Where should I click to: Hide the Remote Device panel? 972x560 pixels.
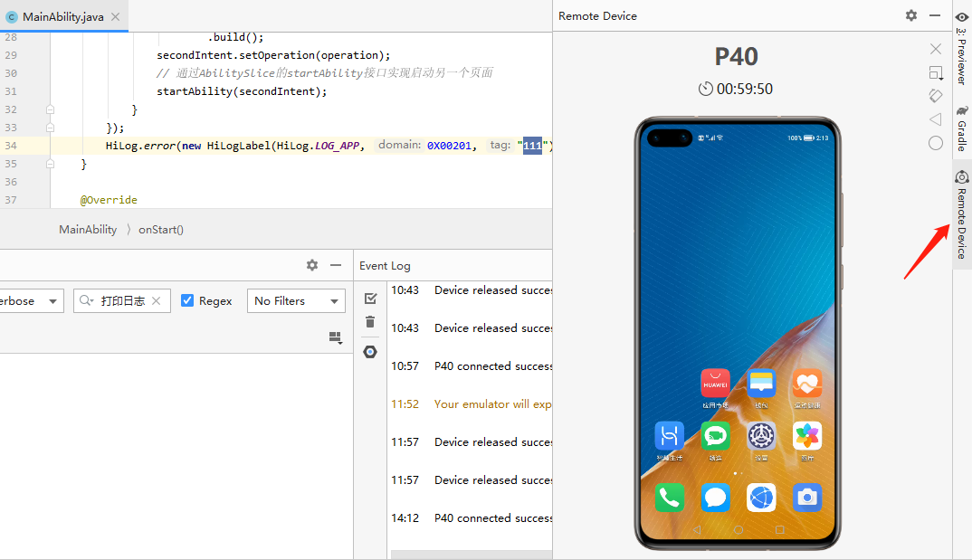(x=935, y=15)
